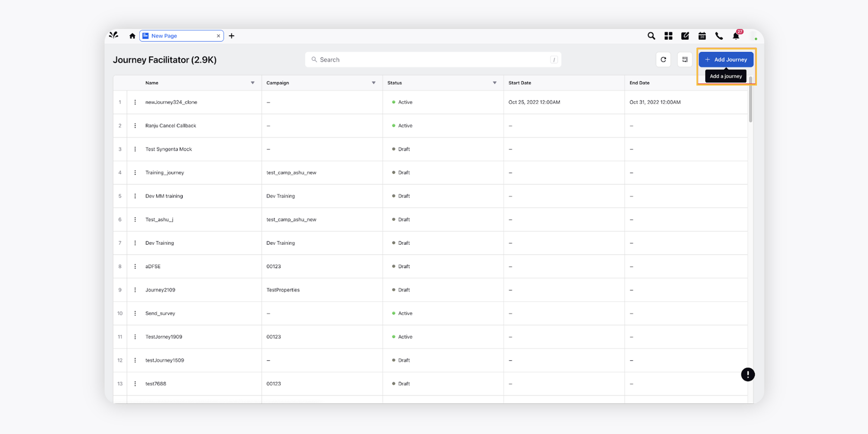The height and width of the screenshot is (434, 868).
Task: Select the newJourney324_clone journey name
Action: point(171,102)
